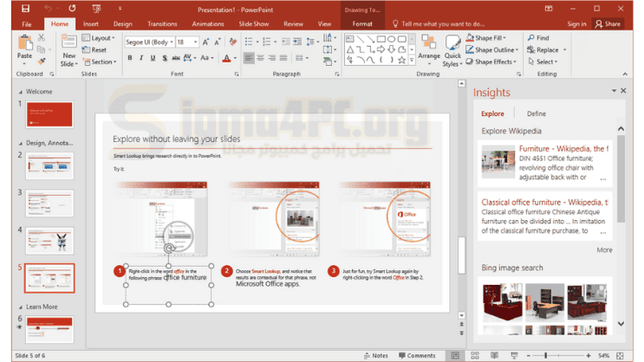Viewport: 644px width, 362px height.
Task: Open the Transitions ribbon tab
Action: [x=162, y=23]
